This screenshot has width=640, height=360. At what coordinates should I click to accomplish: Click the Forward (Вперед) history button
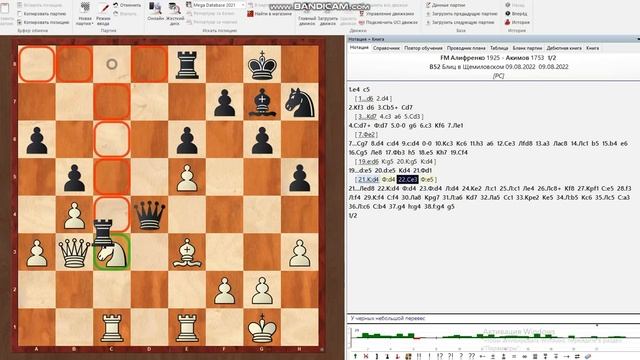tap(516, 13)
